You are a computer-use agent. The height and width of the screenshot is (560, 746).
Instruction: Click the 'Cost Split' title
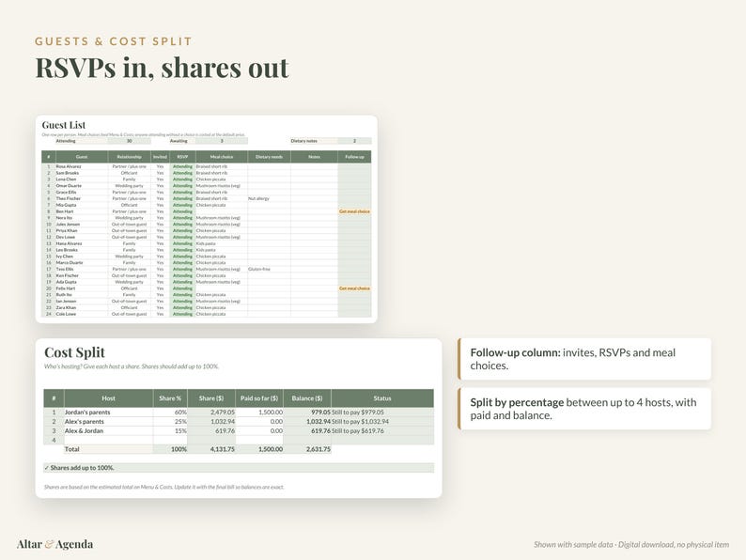pos(75,352)
